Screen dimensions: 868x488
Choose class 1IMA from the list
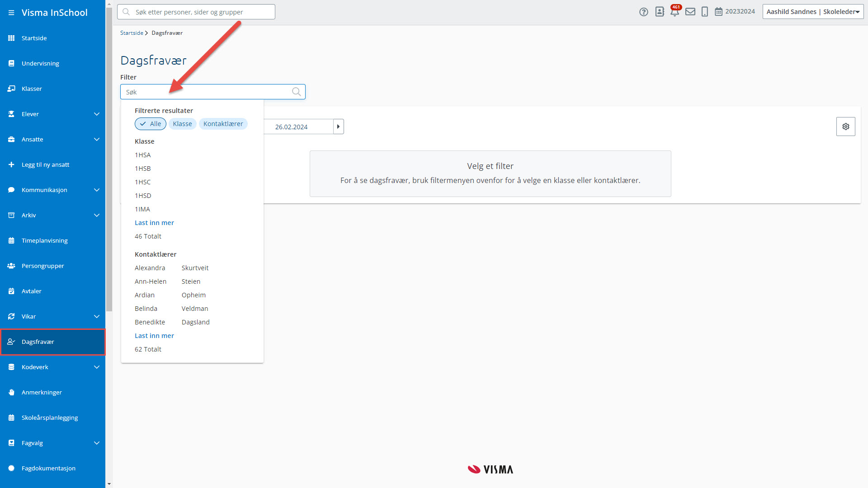142,209
